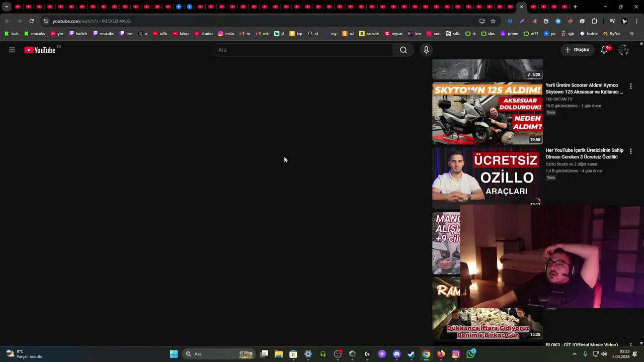Open the twitch bookmark

(x=78, y=34)
